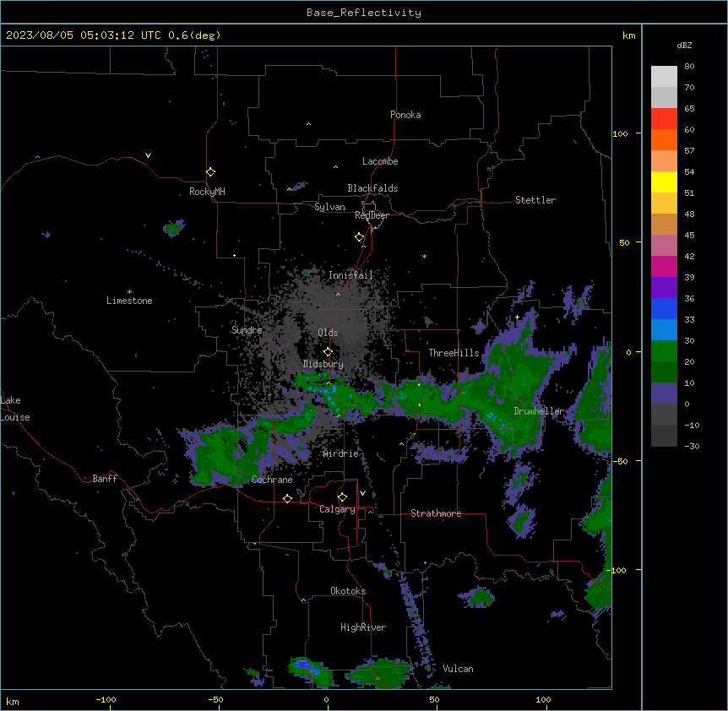The image size is (728, 711).
Task: Click the white asterisk marker above Limestone
Action: coord(129,292)
